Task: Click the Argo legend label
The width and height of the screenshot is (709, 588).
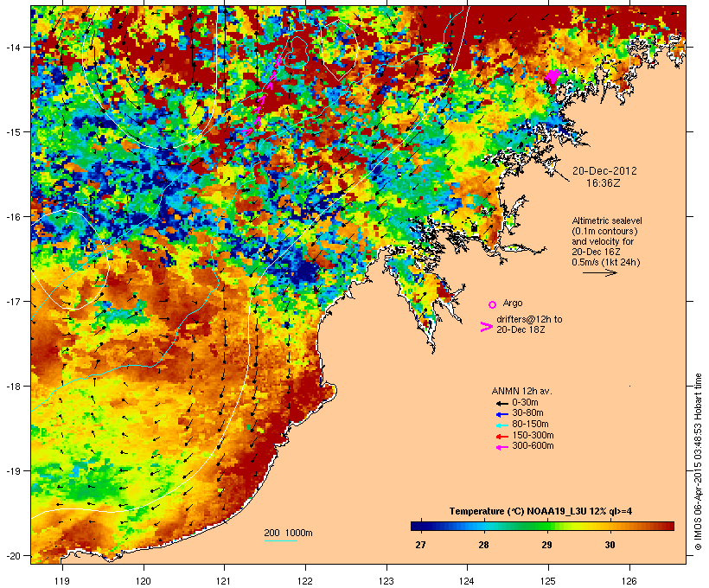Action: pyautogui.click(x=513, y=303)
